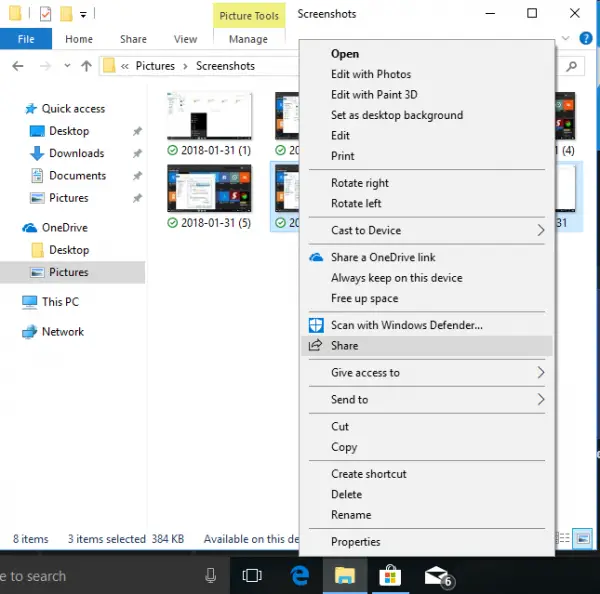Viewport: 600px width, 594px height.
Task: Open Microsoft Store from the taskbar
Action: click(390, 575)
